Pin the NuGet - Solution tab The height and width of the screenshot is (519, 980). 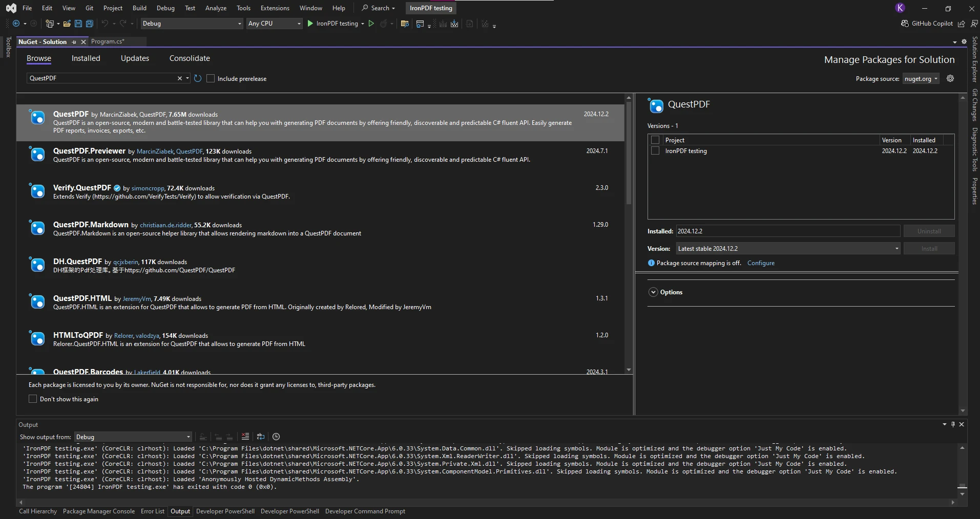[74, 42]
